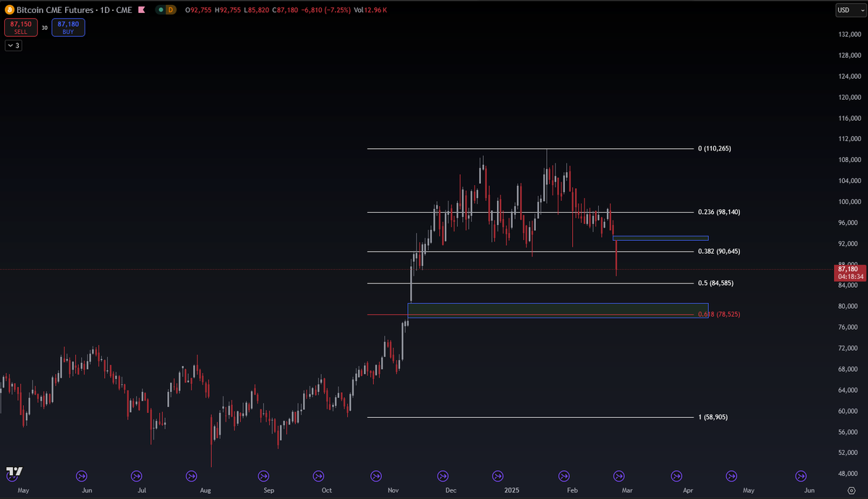Click the 2025 label on time axis
The image size is (868, 499).
point(512,490)
